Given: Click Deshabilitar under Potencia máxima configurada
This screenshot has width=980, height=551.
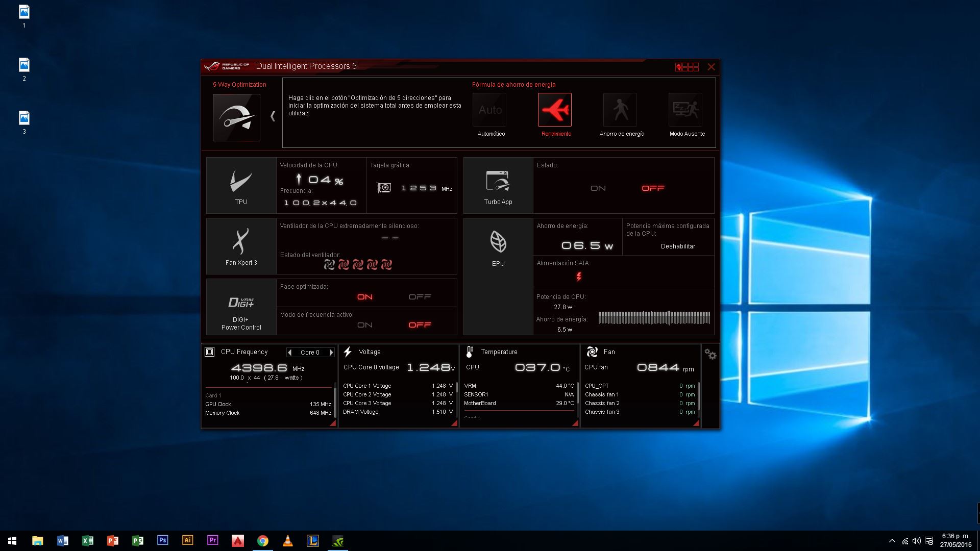Looking at the screenshot, I should point(678,246).
